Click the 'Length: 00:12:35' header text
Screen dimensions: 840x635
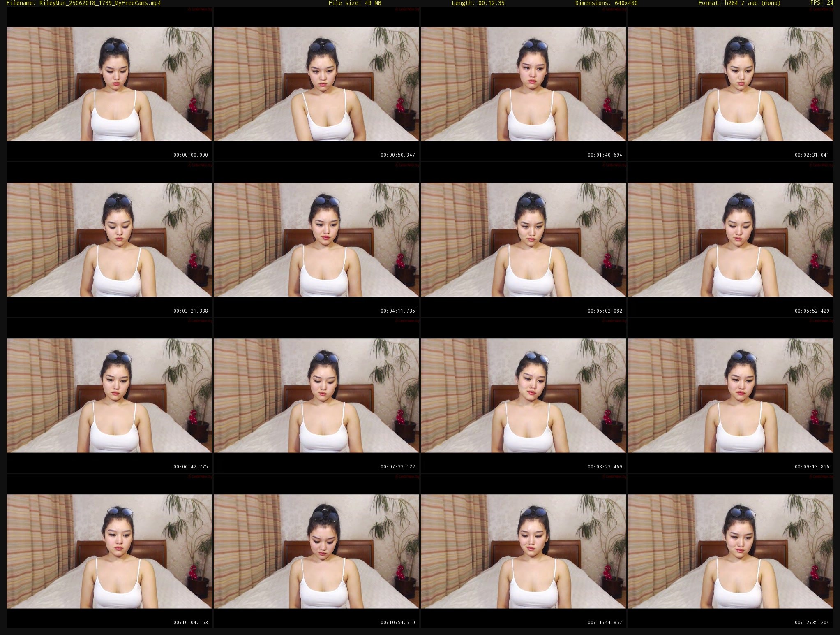478,3
